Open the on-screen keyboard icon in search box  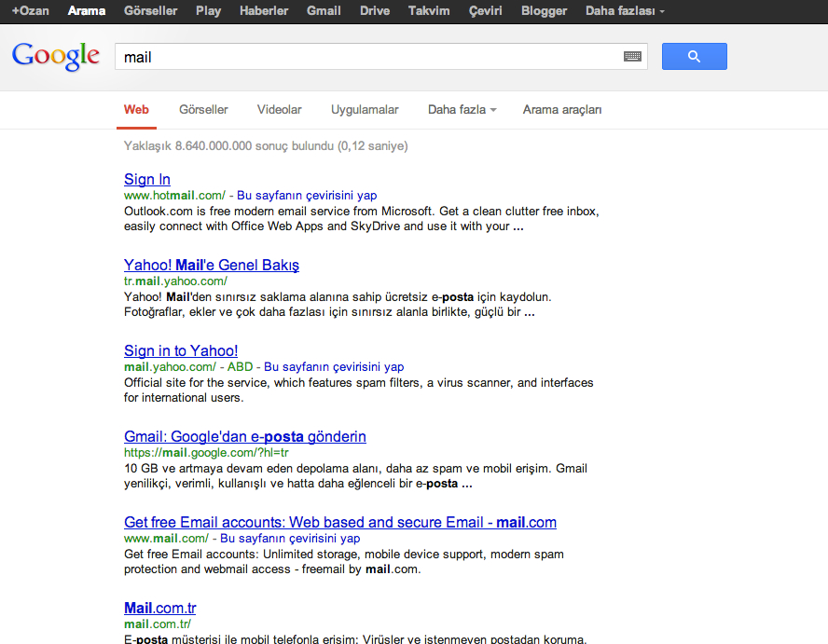coord(632,57)
